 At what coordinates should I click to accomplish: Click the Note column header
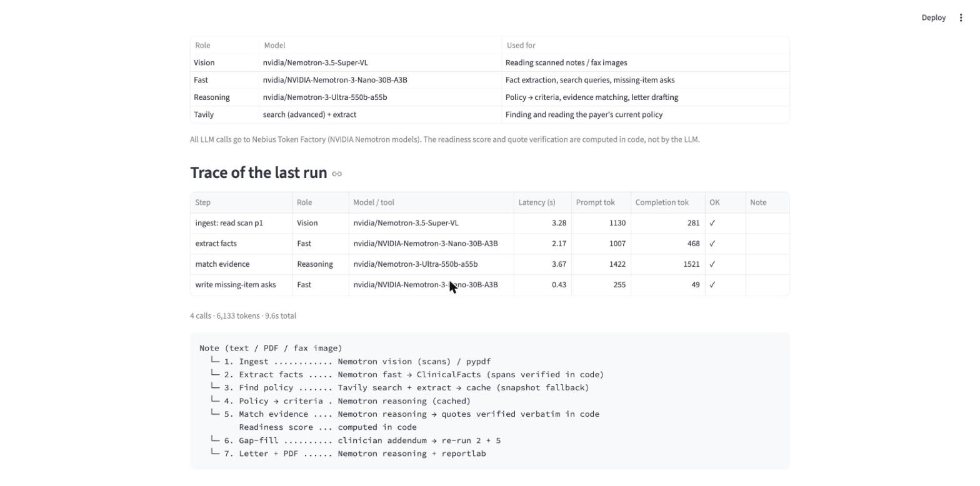pos(767,202)
